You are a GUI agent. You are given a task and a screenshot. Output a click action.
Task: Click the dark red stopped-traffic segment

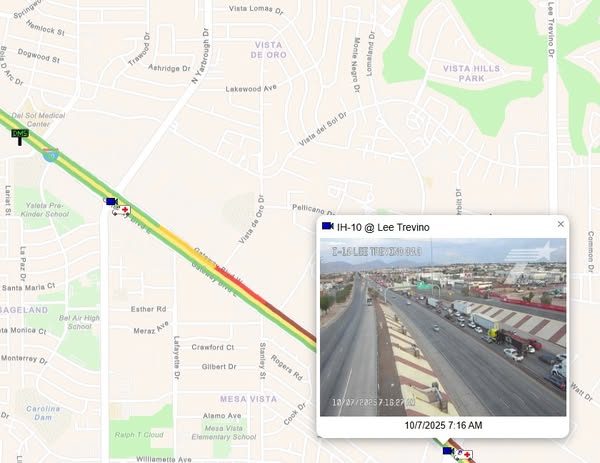pyautogui.click(x=291, y=322)
